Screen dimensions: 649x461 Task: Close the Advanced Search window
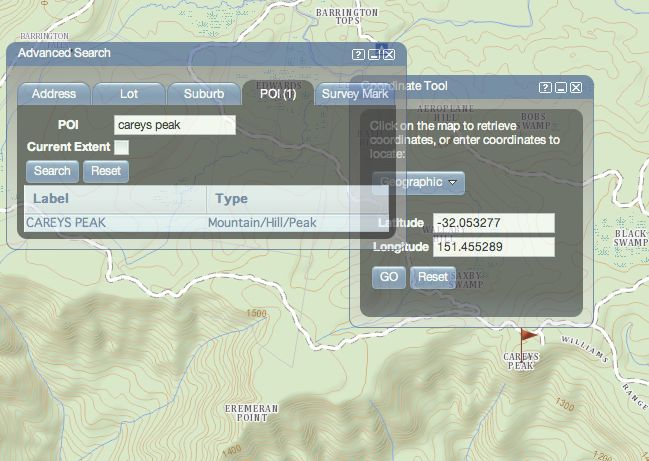click(x=389, y=54)
